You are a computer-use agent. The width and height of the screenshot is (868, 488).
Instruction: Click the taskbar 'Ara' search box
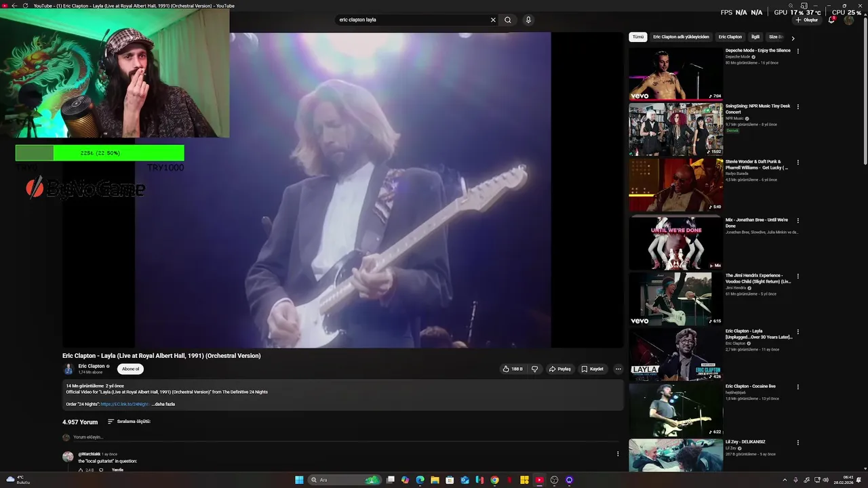tap(344, 480)
